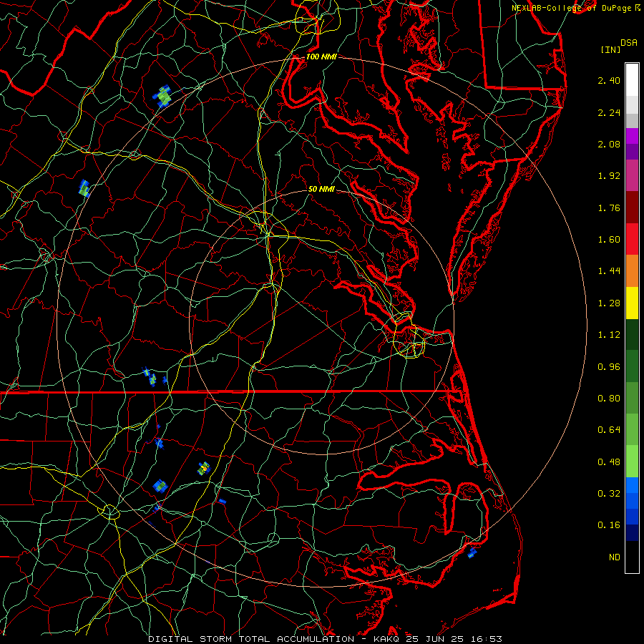The image size is (644, 644).
Task: Click the 2.40 legend value
Action: click(609, 80)
